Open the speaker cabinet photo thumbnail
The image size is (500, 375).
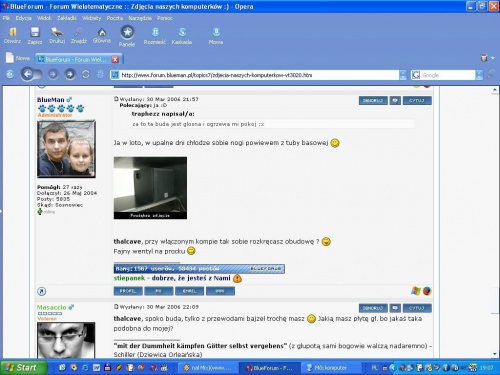point(150,188)
